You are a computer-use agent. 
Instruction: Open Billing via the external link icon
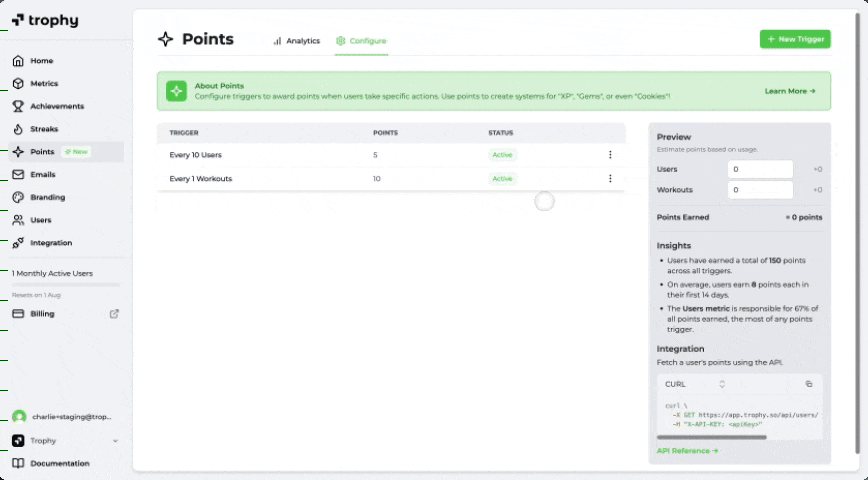(x=114, y=314)
